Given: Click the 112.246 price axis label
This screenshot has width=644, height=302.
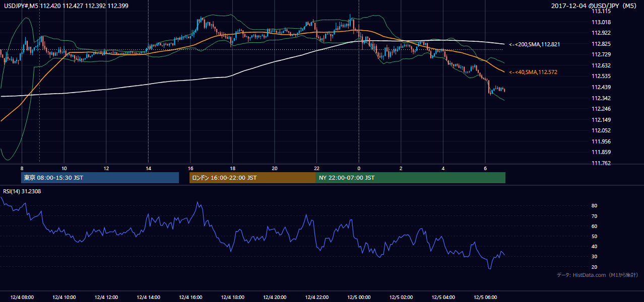Looking at the screenshot, I should (601, 109).
